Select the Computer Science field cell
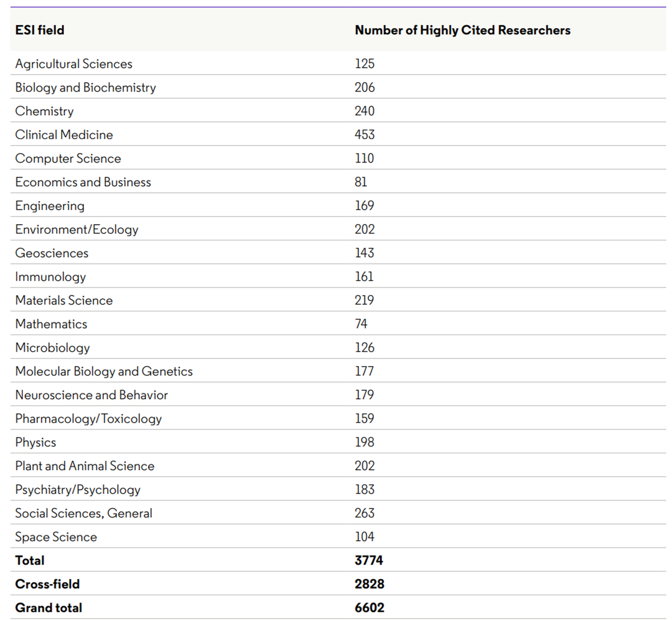Screen dimensions: 672x620 click(68, 158)
